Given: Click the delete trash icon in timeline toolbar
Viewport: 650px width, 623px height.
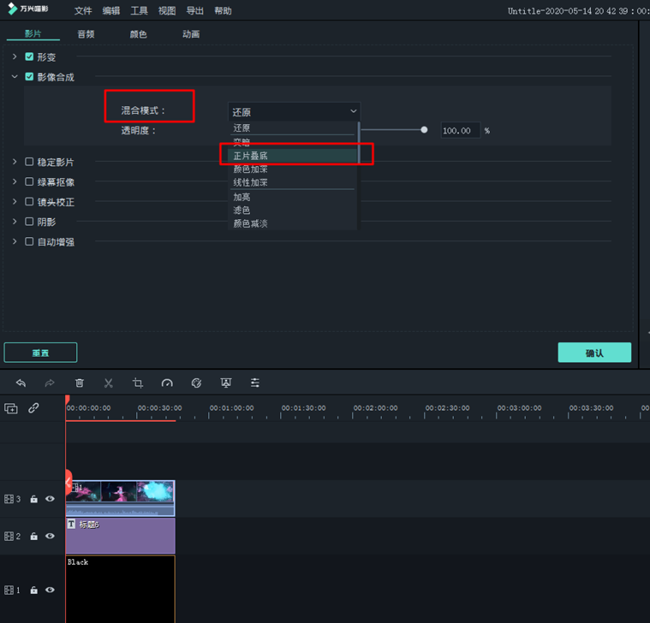Looking at the screenshot, I should [79, 383].
